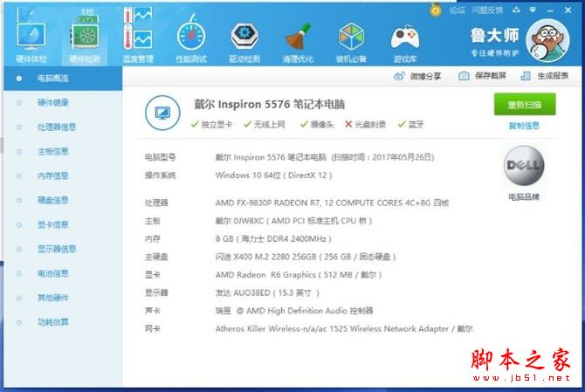Screen dimensions: 585x392
Task: Click the AUO38ED display value
Action: click(267, 292)
